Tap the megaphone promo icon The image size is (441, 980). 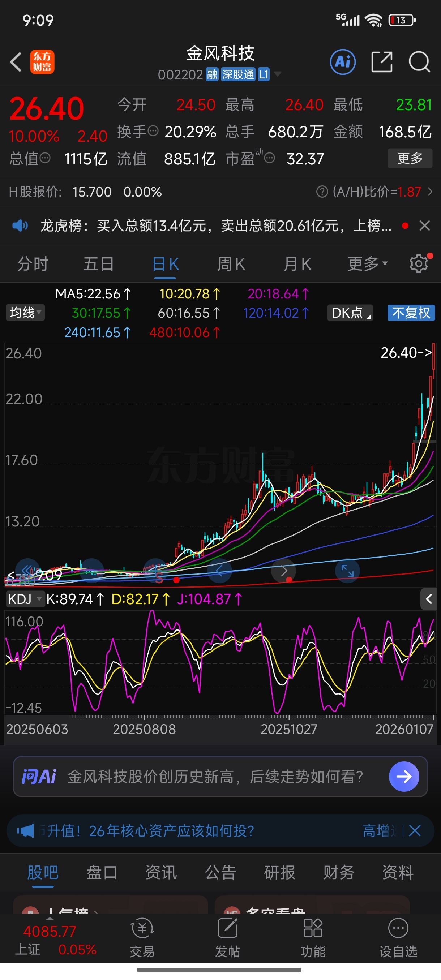[25, 831]
